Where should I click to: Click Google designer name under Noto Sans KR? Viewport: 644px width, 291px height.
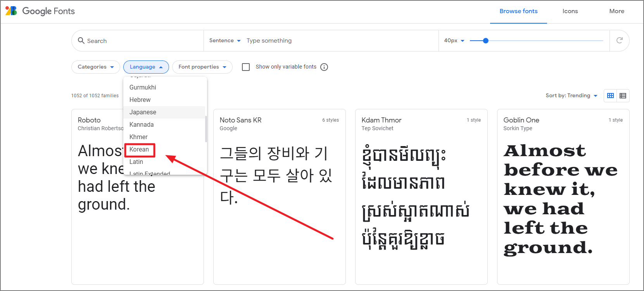click(x=228, y=129)
